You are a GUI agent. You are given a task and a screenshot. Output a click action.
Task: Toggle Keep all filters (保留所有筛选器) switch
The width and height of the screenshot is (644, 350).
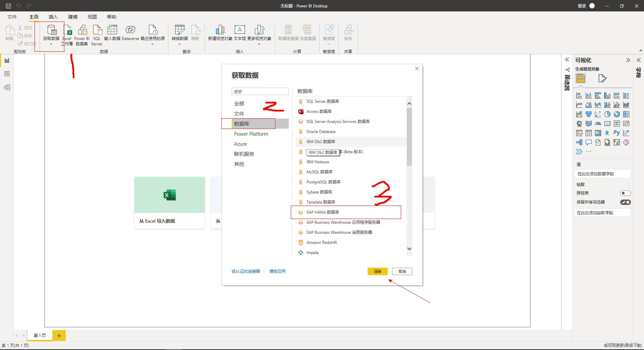625,202
